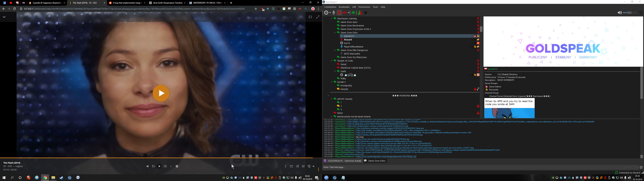Collapse the Temple of Code channel
Viewport: 644px width, 181px height.
tap(332, 61)
